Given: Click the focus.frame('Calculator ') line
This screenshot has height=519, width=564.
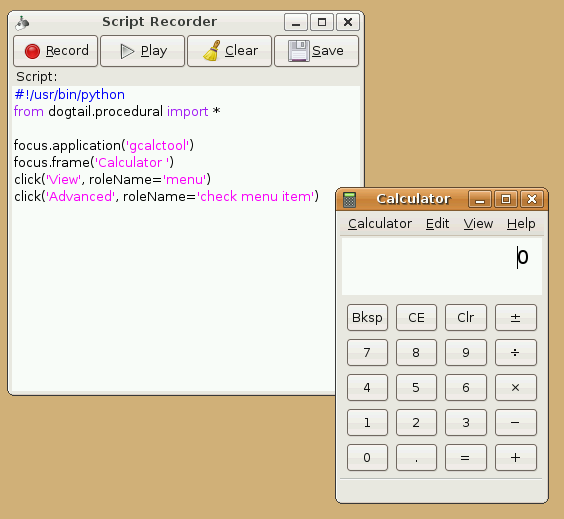Looking at the screenshot, I should 94,163.
